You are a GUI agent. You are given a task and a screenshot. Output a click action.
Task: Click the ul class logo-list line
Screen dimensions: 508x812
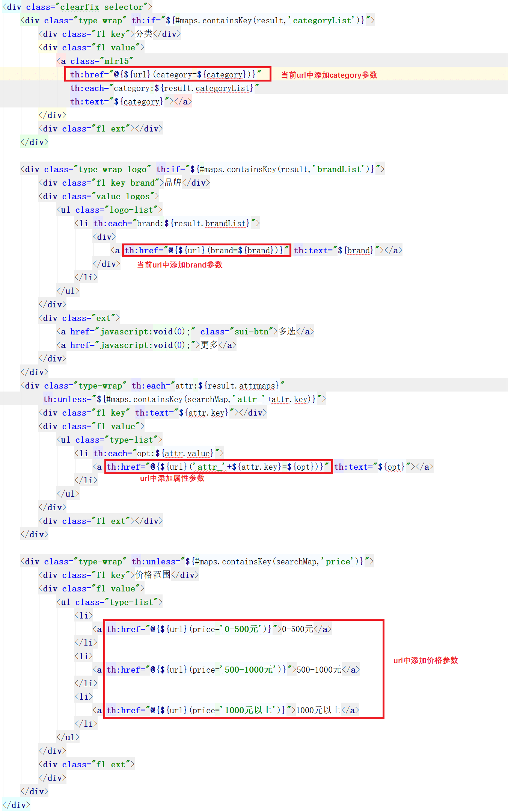coord(109,210)
